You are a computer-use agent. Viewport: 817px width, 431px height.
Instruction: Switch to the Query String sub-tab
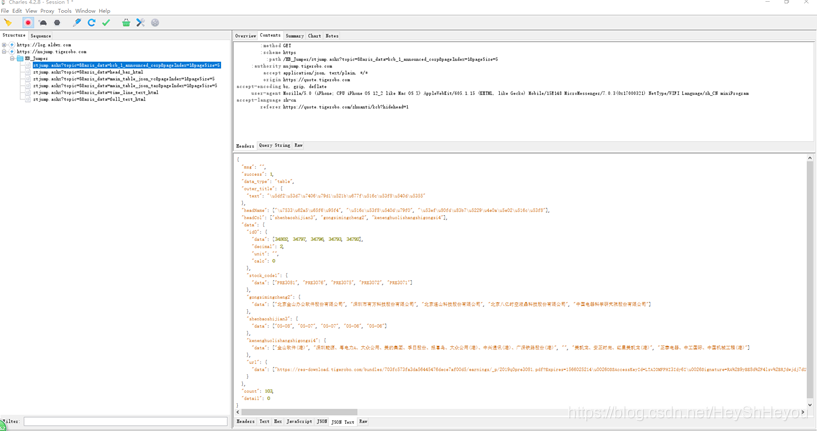coord(275,145)
